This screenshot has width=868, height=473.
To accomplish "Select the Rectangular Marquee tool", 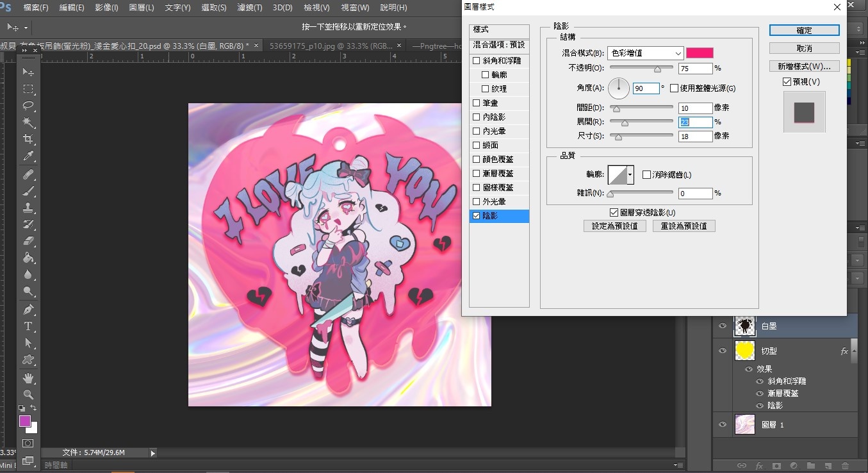I will pyautogui.click(x=28, y=89).
